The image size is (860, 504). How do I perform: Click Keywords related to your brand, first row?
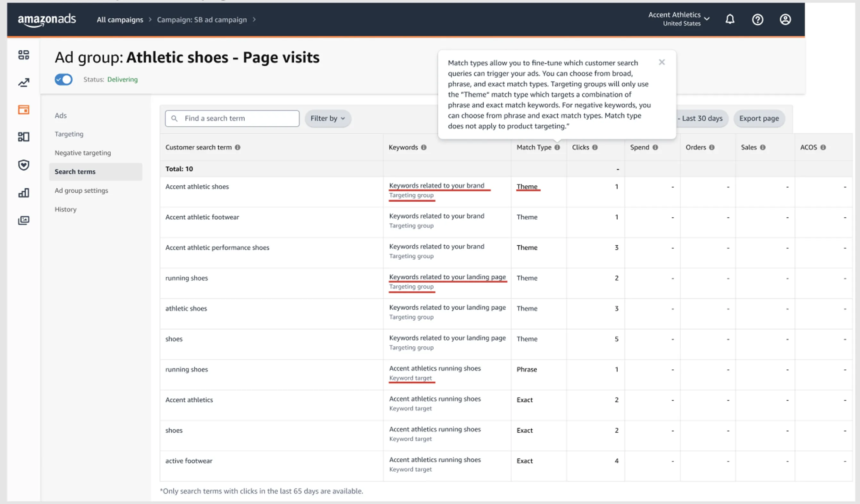click(x=436, y=186)
